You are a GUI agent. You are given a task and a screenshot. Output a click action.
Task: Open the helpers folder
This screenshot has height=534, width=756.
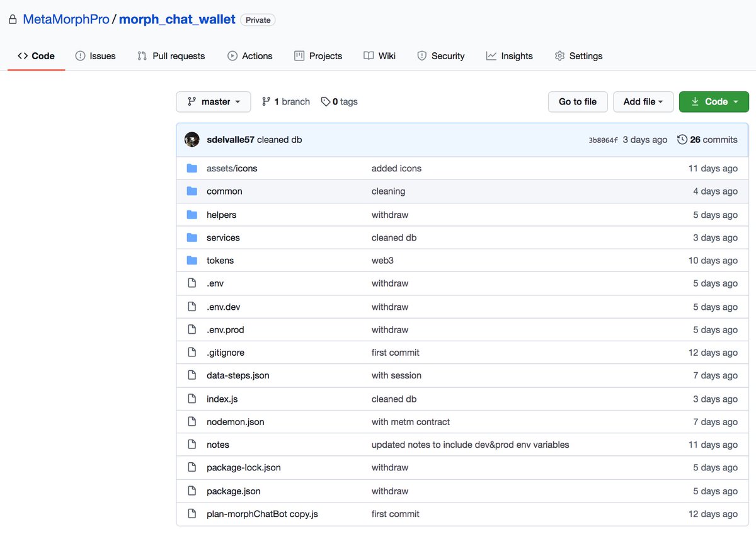221,215
